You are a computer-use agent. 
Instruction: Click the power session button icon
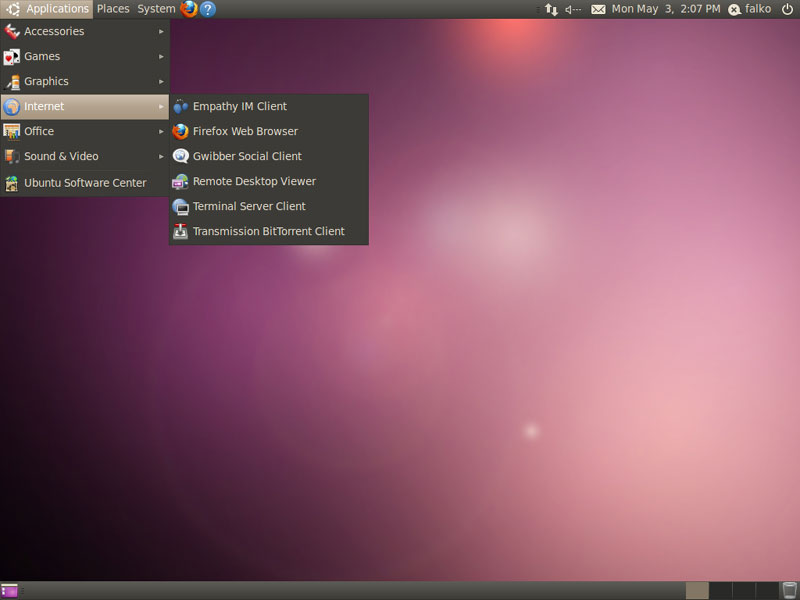(x=787, y=9)
